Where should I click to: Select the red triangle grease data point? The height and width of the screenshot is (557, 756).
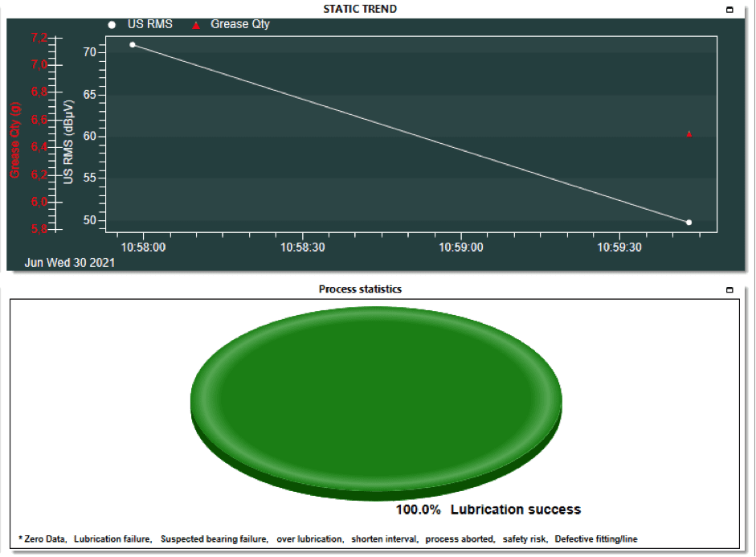click(x=689, y=134)
